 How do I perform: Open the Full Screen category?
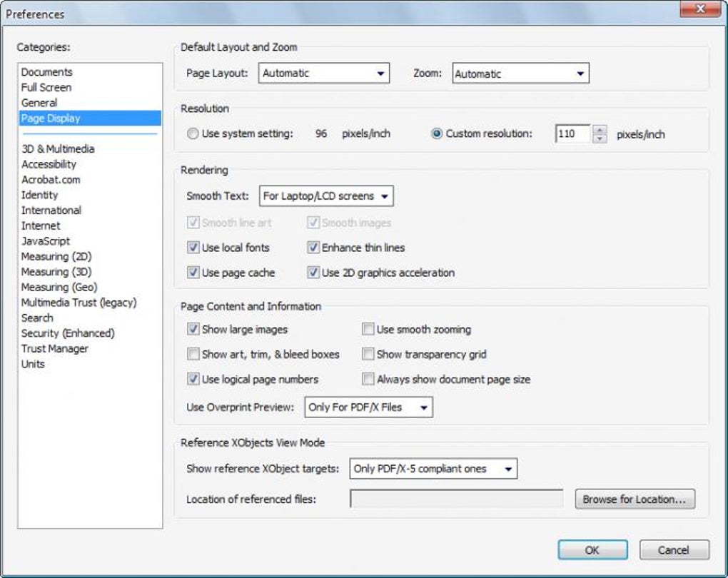click(x=46, y=87)
